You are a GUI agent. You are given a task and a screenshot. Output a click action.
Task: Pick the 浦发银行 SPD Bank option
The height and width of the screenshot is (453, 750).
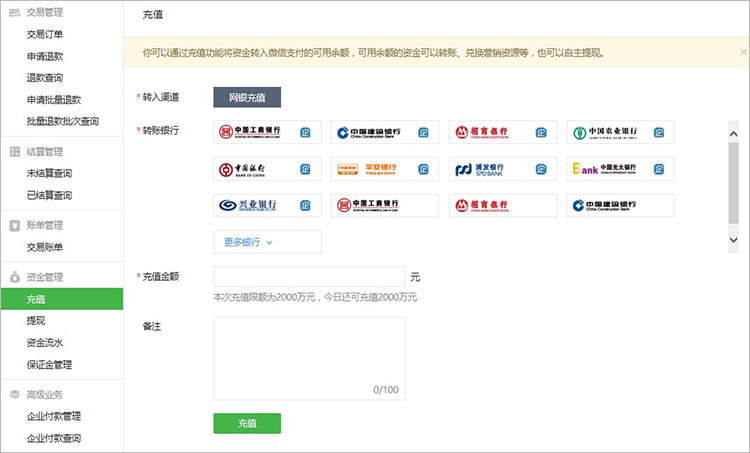pos(503,169)
